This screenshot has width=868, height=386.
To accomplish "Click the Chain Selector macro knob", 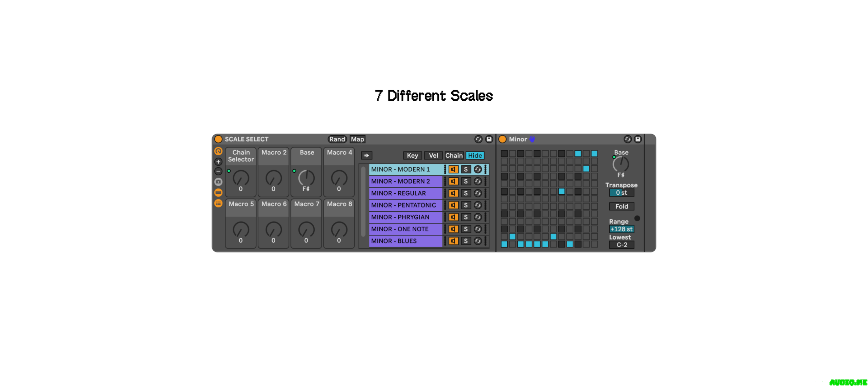I will pos(241,178).
